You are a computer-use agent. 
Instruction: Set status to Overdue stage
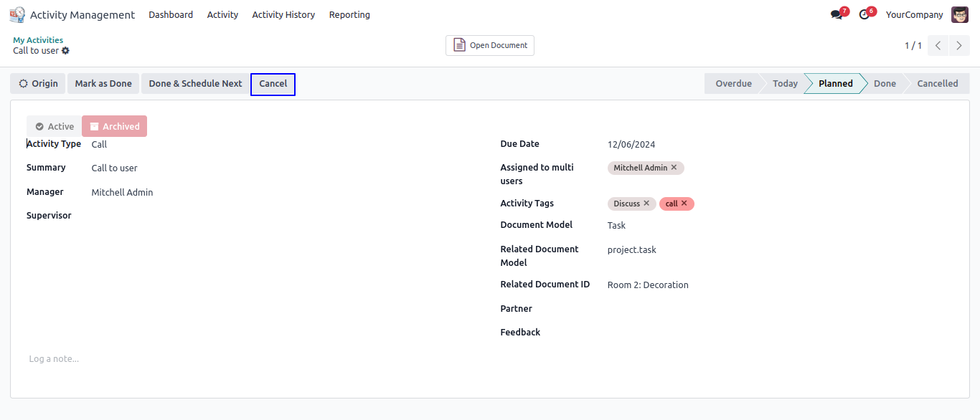point(732,84)
